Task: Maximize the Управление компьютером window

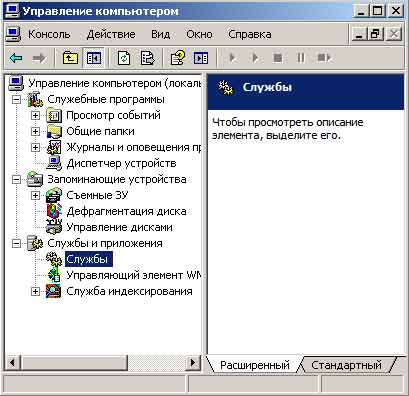Action: (378, 11)
